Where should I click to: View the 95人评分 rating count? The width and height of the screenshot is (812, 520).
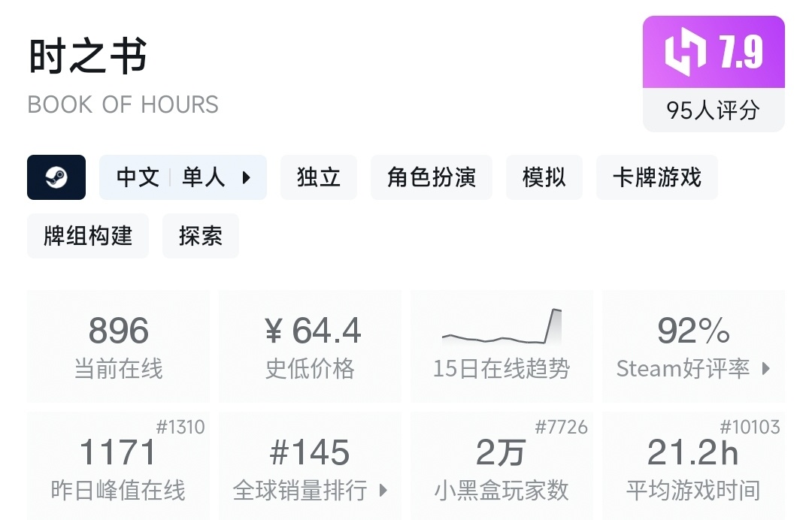pos(713,111)
